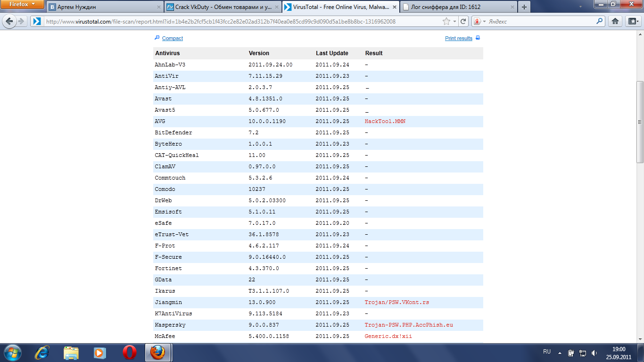Click the Compact view magnifier icon
The height and width of the screenshot is (362, 644).
[x=157, y=38]
